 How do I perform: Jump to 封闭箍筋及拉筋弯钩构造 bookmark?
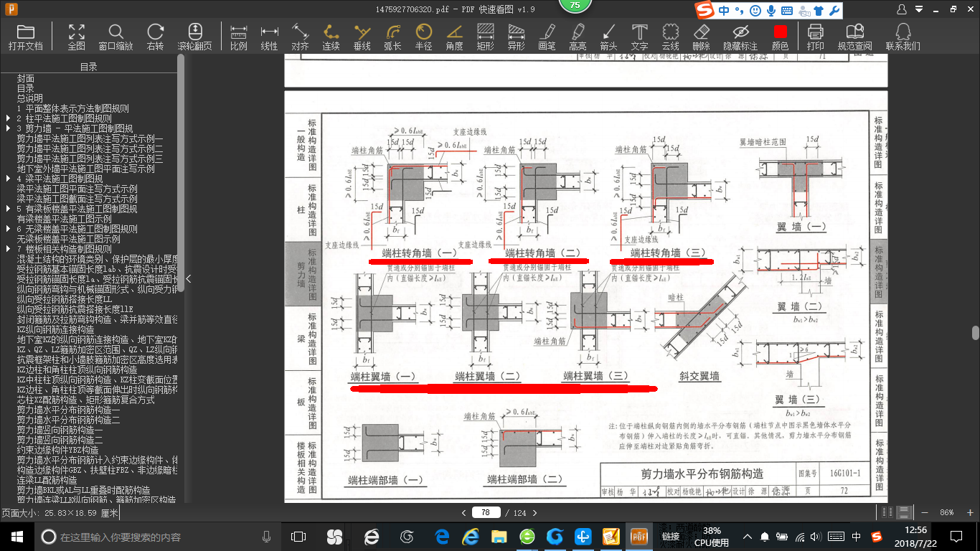coord(97,319)
